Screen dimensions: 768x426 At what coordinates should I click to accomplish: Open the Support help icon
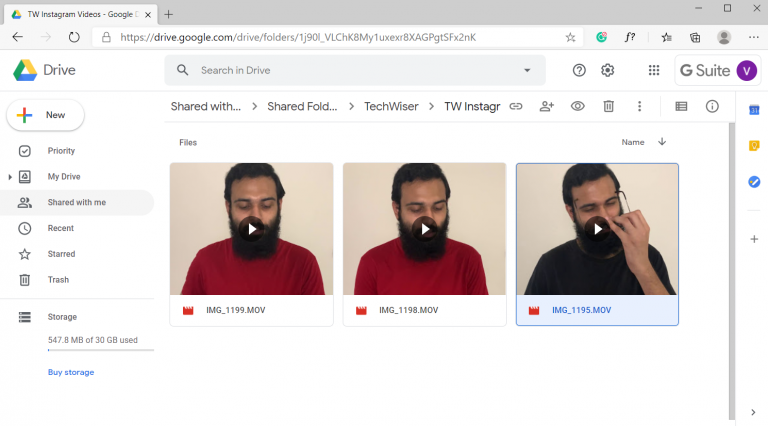point(579,70)
